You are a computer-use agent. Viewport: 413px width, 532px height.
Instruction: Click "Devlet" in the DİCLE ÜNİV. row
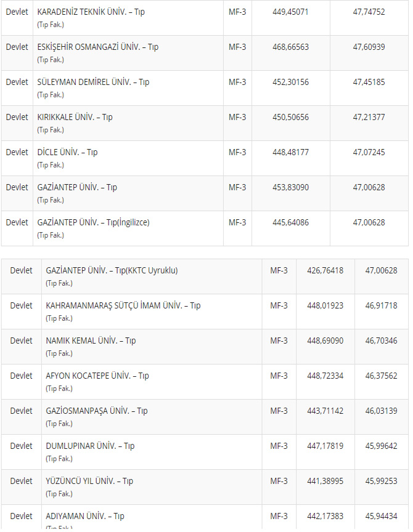pyautogui.click(x=17, y=152)
